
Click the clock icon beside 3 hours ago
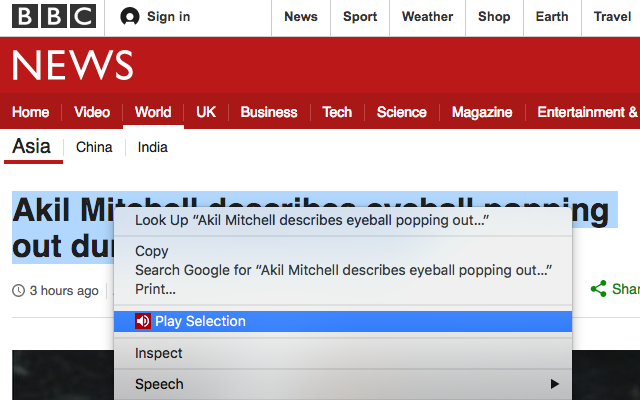point(18,291)
